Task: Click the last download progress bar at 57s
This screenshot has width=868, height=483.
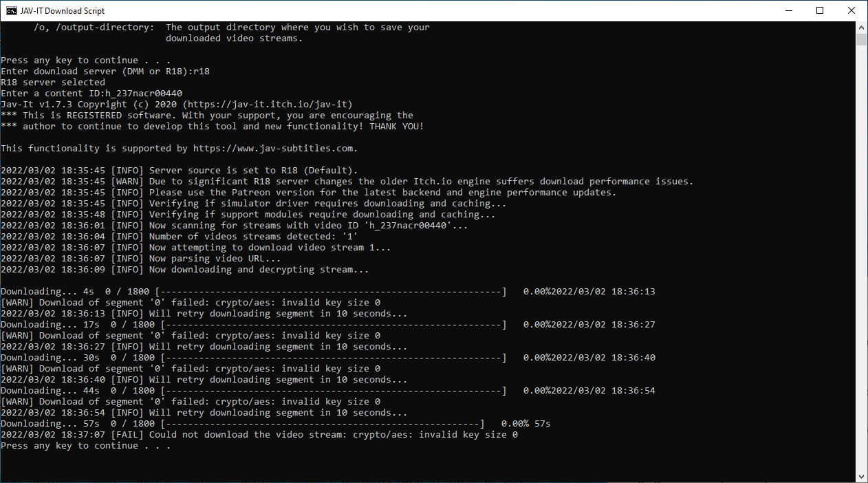Action: point(322,424)
